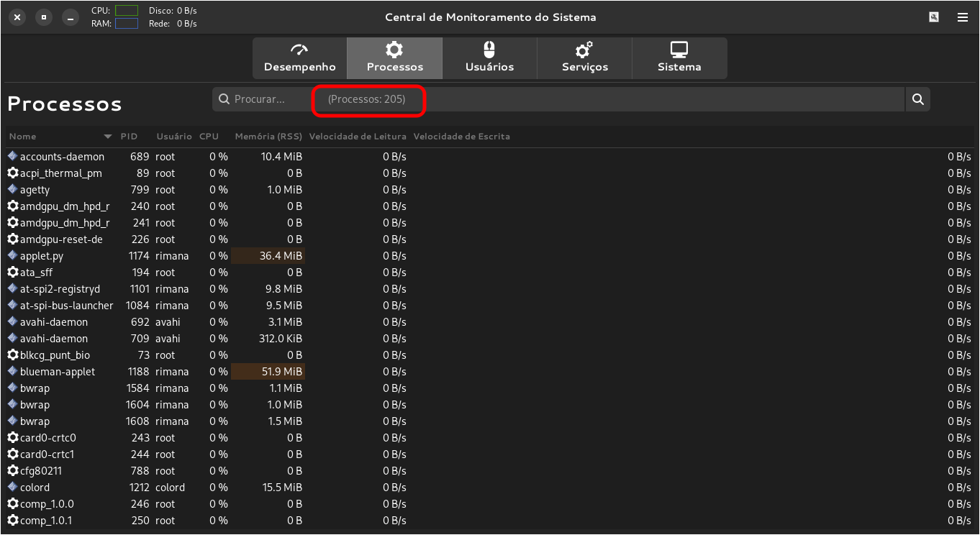
Task: Sort processes by Memória (RSS) column
Action: 268,137
